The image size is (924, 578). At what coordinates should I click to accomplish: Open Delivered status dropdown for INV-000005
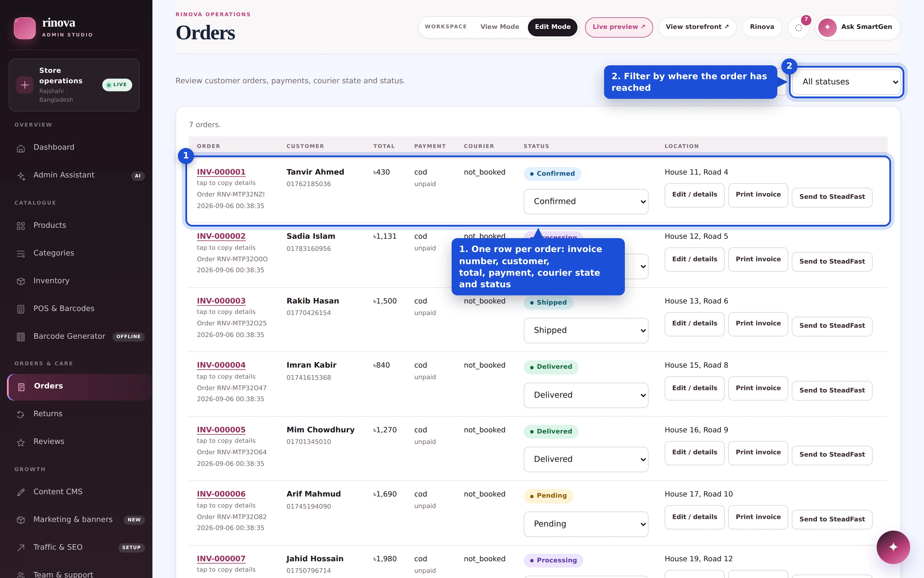point(586,459)
